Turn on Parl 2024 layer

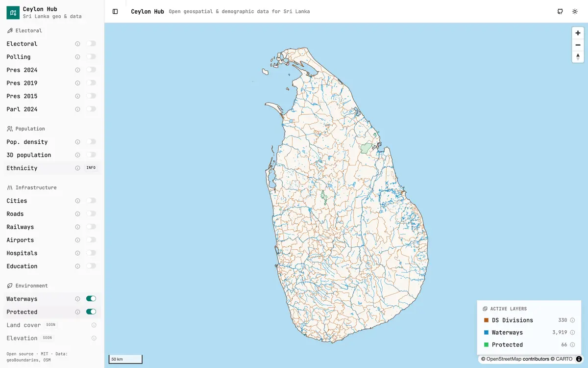click(91, 109)
